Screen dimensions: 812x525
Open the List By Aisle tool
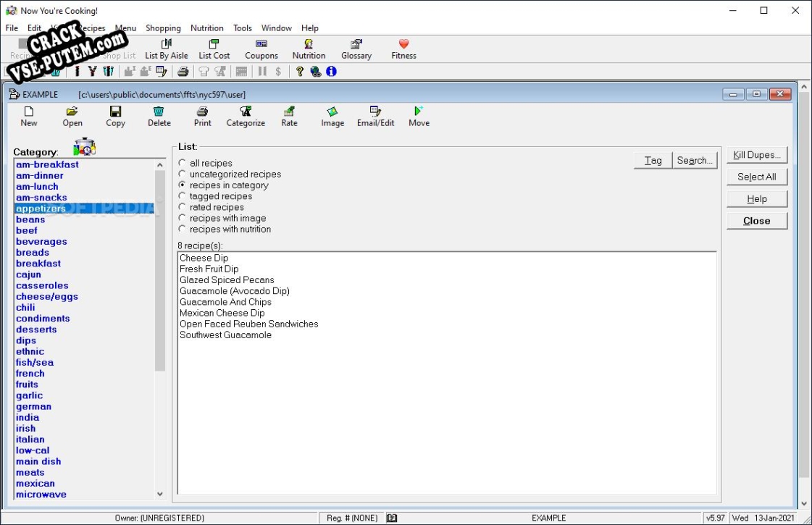click(x=166, y=49)
